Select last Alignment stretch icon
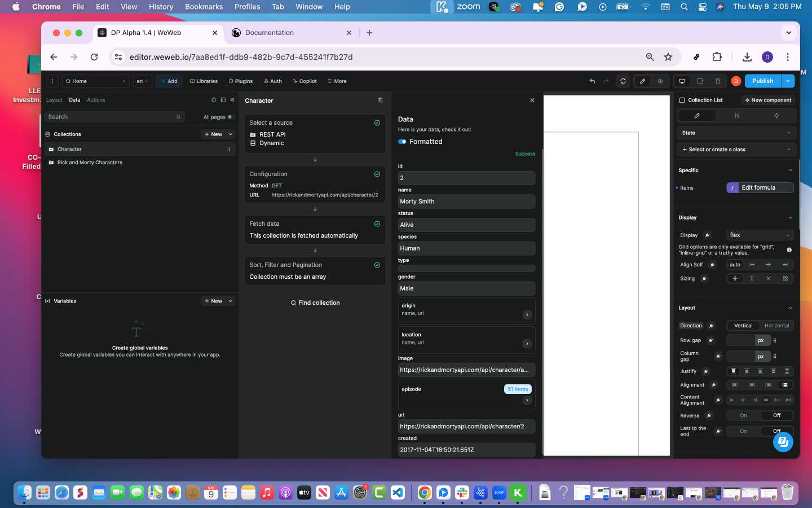Screen dimensions: 812x508 pyautogui.click(x=785, y=385)
